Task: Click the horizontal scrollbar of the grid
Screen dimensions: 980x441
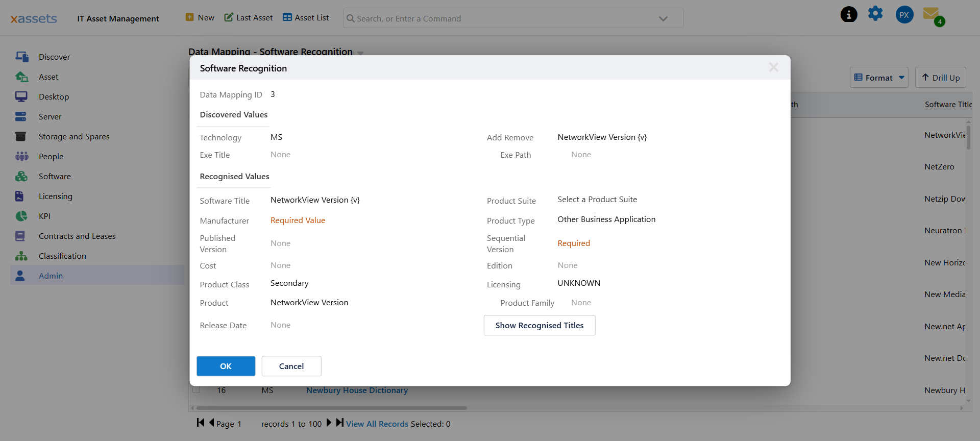Action: click(332, 408)
